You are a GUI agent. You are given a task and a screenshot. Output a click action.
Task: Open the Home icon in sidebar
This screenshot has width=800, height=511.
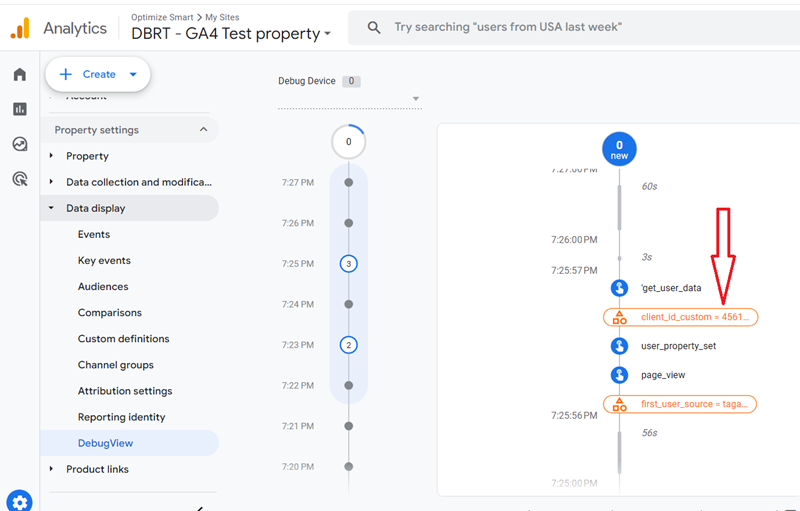point(20,74)
